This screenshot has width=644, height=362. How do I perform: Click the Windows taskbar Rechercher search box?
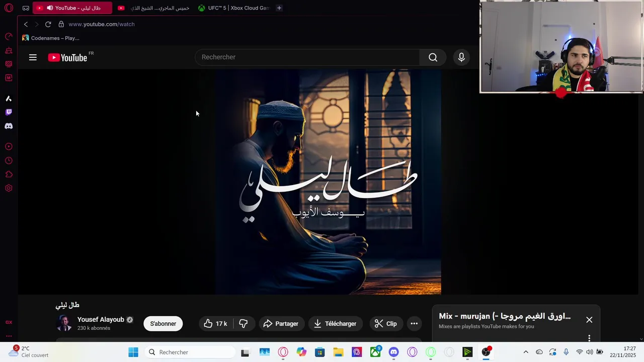[x=190, y=352]
